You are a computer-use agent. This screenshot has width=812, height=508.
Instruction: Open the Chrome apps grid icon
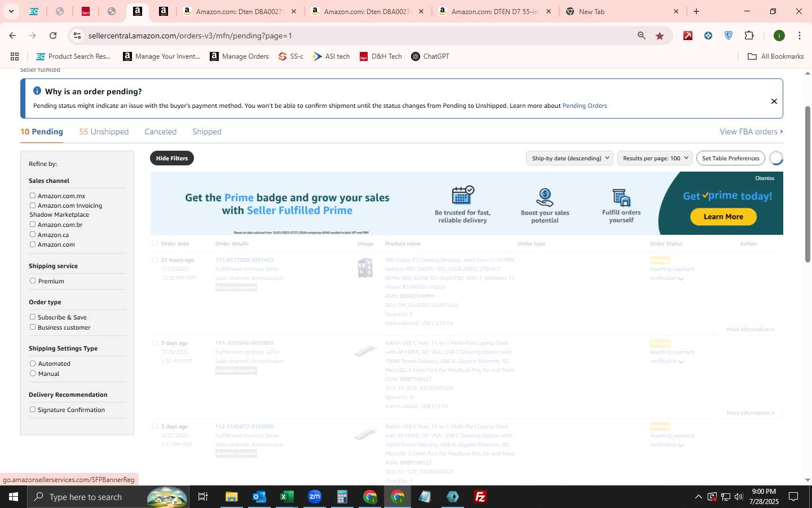(15, 56)
